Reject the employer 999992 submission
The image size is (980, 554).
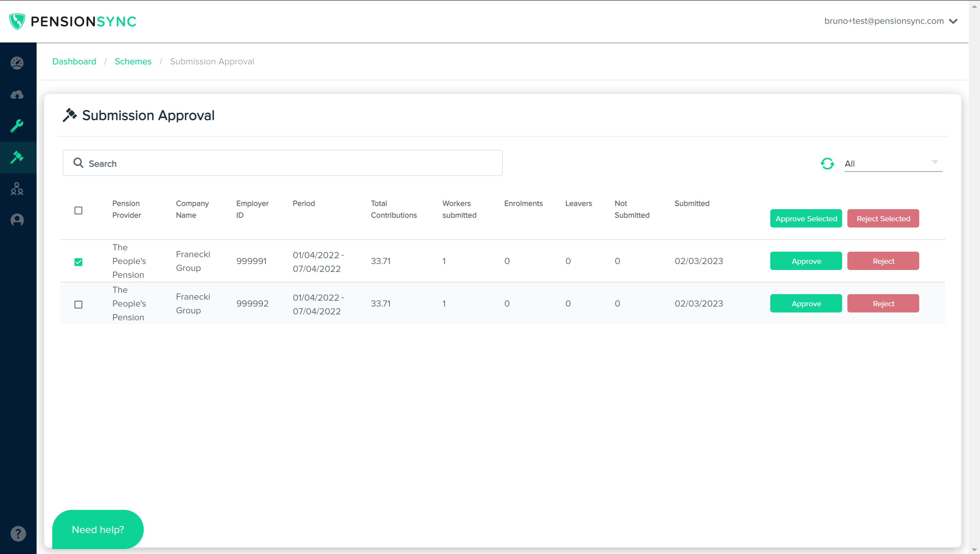pyautogui.click(x=883, y=303)
